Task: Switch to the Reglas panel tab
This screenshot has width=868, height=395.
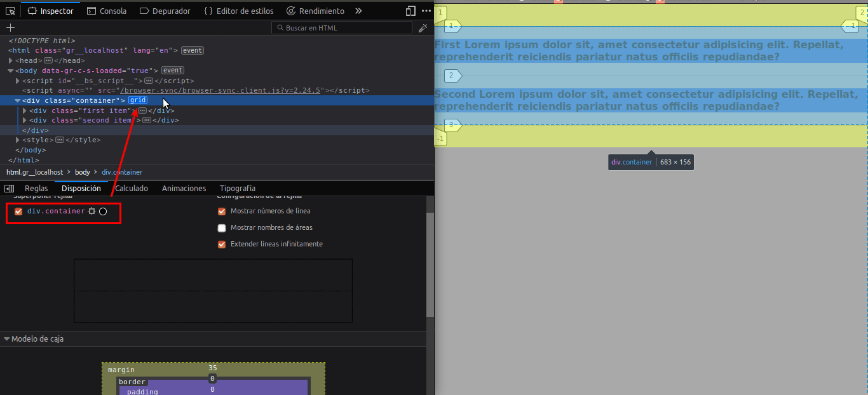Action: coord(36,189)
